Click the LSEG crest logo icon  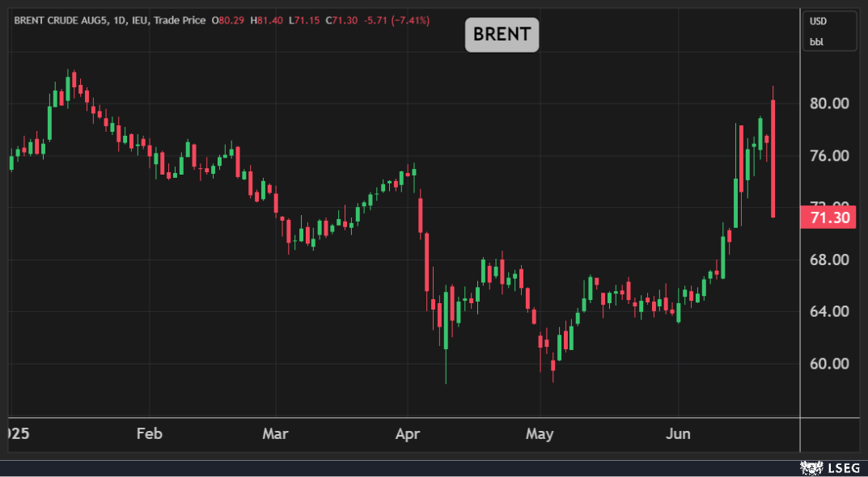pyautogui.click(x=811, y=467)
